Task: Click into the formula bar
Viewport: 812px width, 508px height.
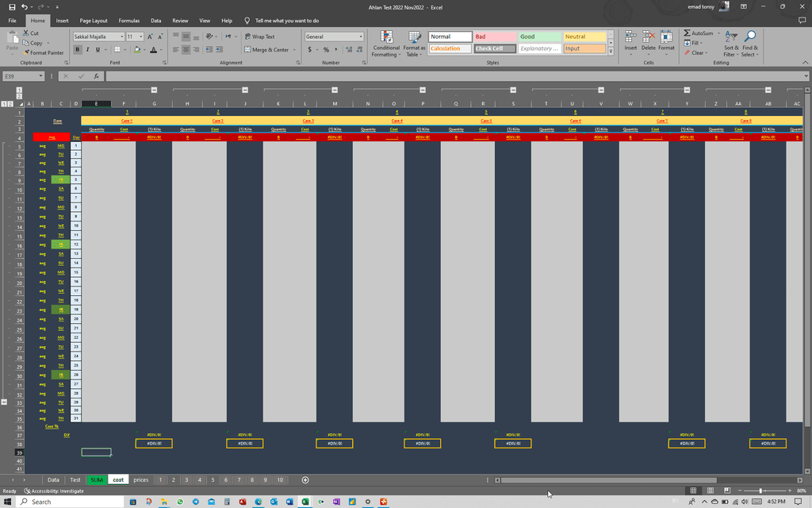Action: [456, 76]
